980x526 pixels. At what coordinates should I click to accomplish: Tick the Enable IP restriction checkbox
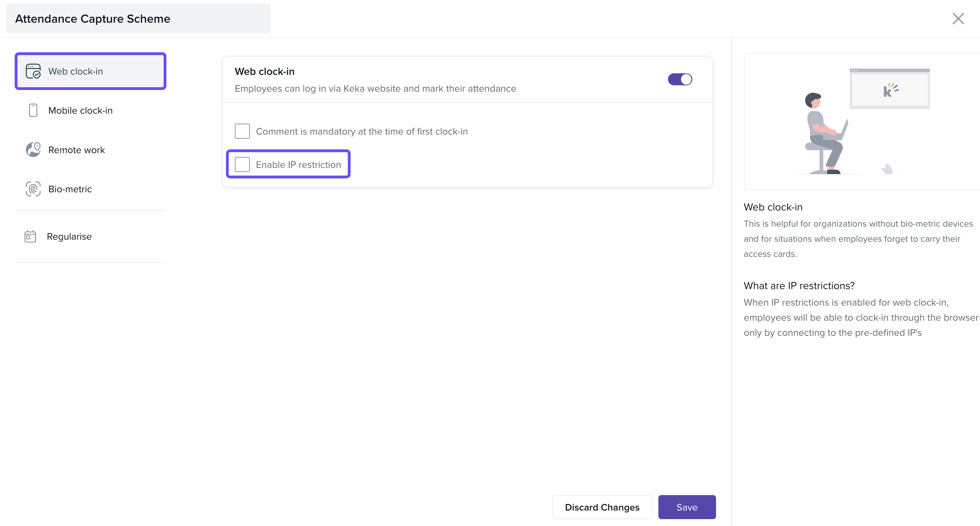click(x=242, y=164)
